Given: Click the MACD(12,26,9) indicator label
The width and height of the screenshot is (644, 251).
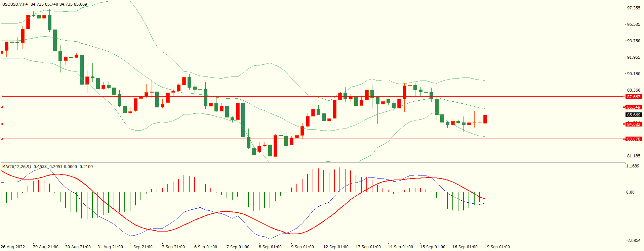Looking at the screenshot, I should click(x=16, y=167).
